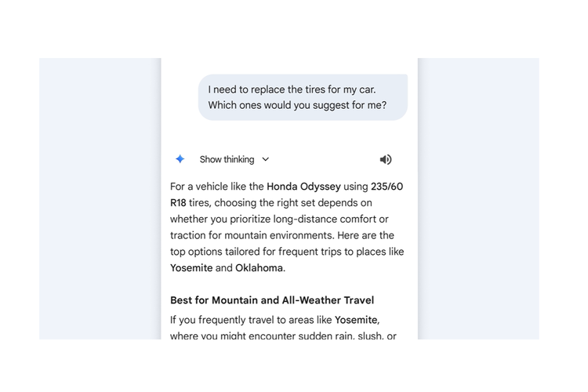Play the response with the speaker icon
588x392 pixels.
[386, 159]
